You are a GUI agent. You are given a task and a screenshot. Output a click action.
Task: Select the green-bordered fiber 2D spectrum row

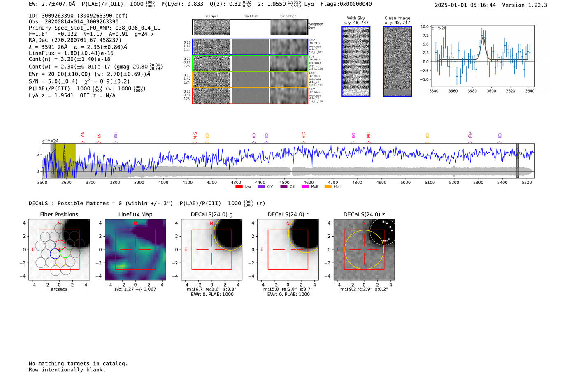tap(250, 63)
